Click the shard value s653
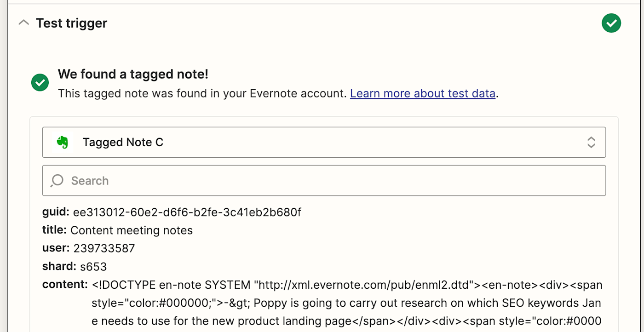This screenshot has height=332, width=644. click(93, 267)
